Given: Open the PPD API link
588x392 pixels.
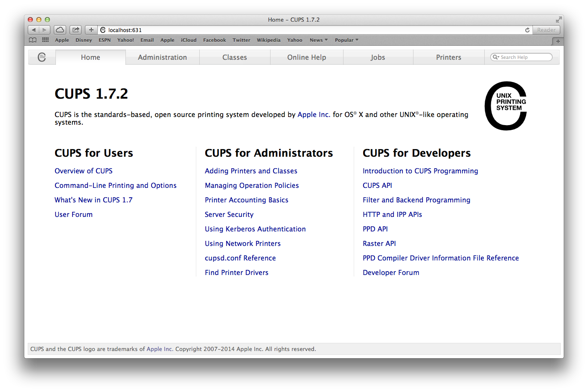Looking at the screenshot, I should 375,229.
